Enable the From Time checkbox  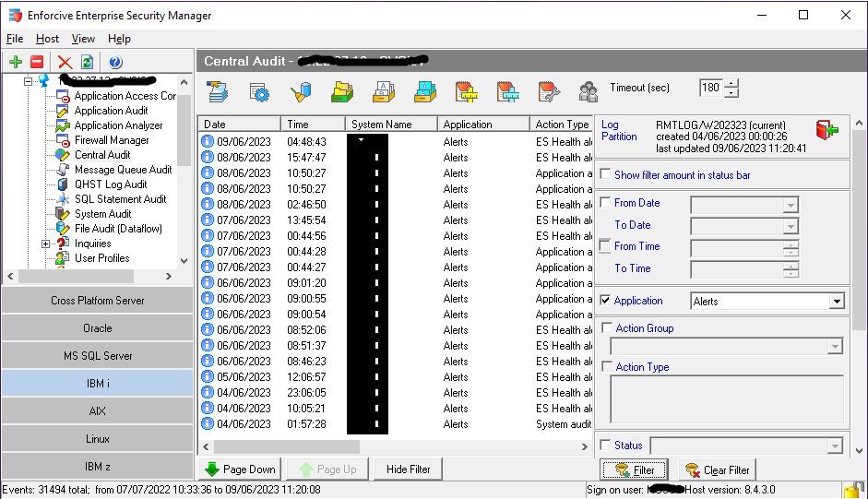click(x=606, y=245)
